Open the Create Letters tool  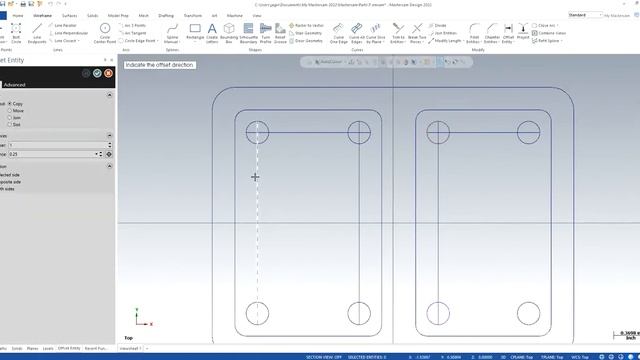(x=212, y=33)
